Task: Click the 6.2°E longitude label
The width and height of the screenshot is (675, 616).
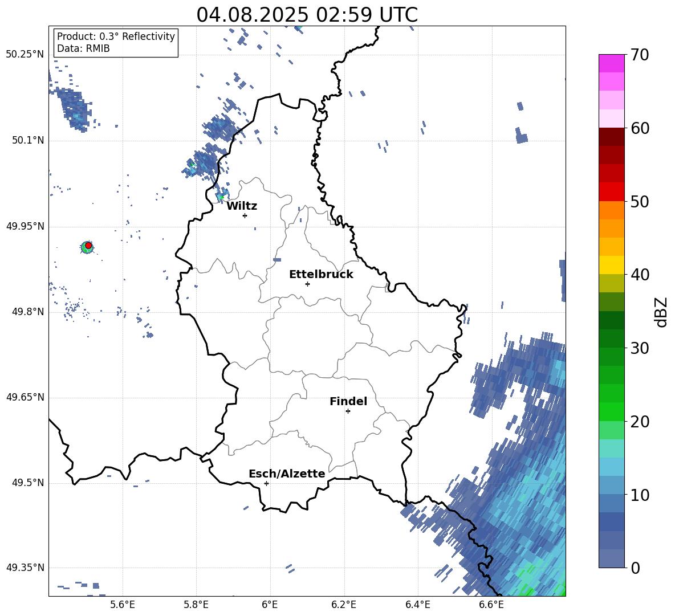Action: click(x=344, y=605)
